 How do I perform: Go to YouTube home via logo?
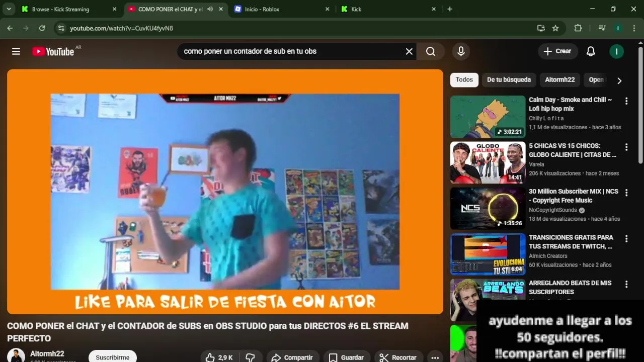[x=53, y=51]
